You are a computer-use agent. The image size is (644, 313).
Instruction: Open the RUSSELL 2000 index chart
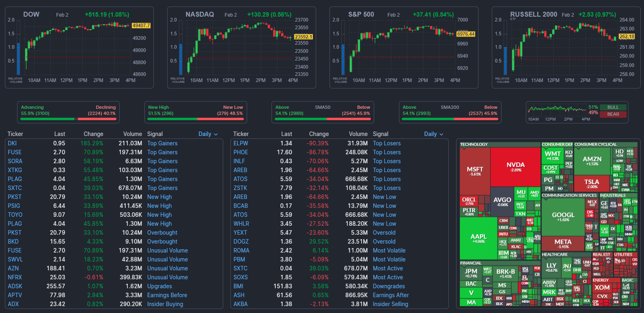pyautogui.click(x=566, y=47)
